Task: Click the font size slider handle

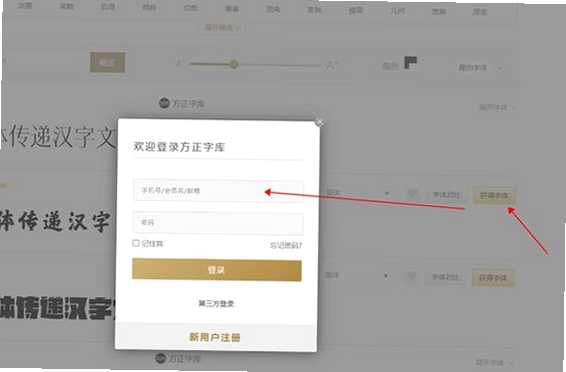Action: [x=234, y=64]
